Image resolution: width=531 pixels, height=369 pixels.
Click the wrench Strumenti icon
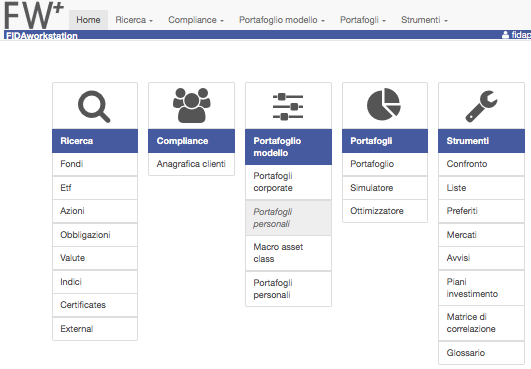[481, 106]
